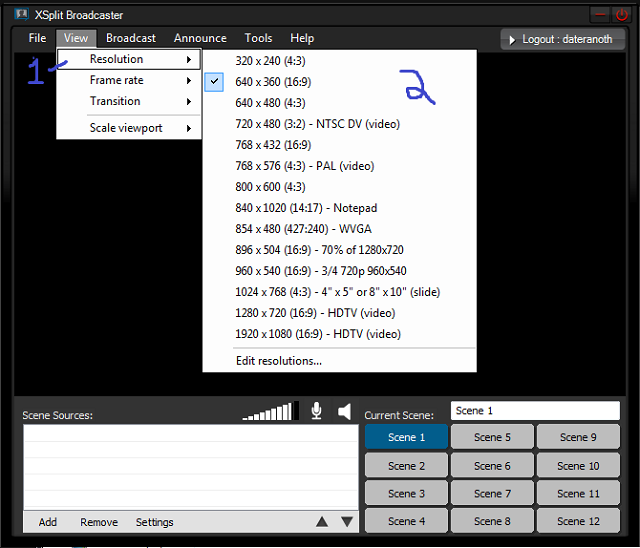Click the Current Scene name field
Screen dimensions: 640x548
pyautogui.click(x=535, y=410)
